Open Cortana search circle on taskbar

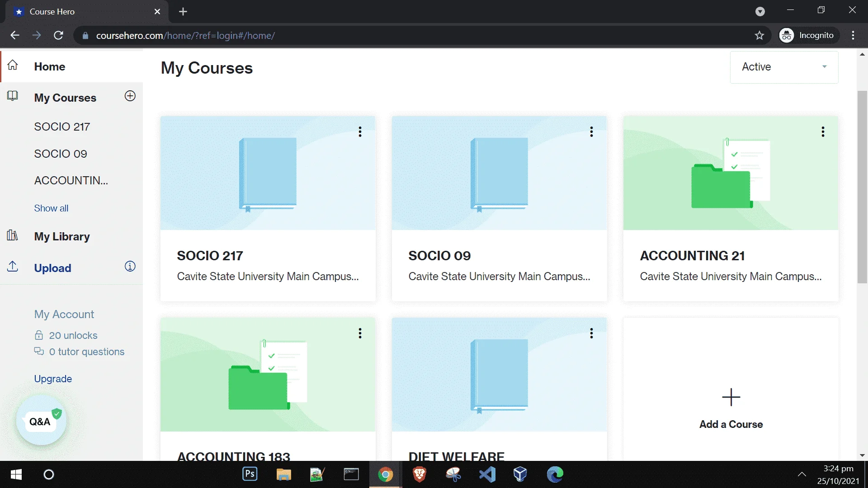point(49,474)
